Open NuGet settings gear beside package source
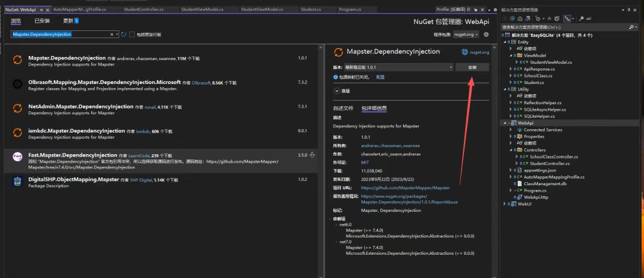Viewport: 644px width, 278px height. click(487, 35)
